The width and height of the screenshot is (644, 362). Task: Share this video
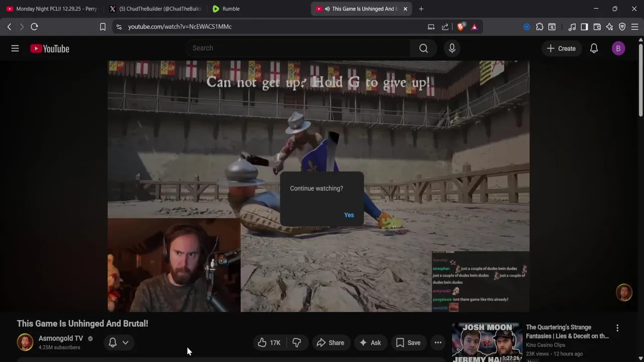click(x=330, y=343)
